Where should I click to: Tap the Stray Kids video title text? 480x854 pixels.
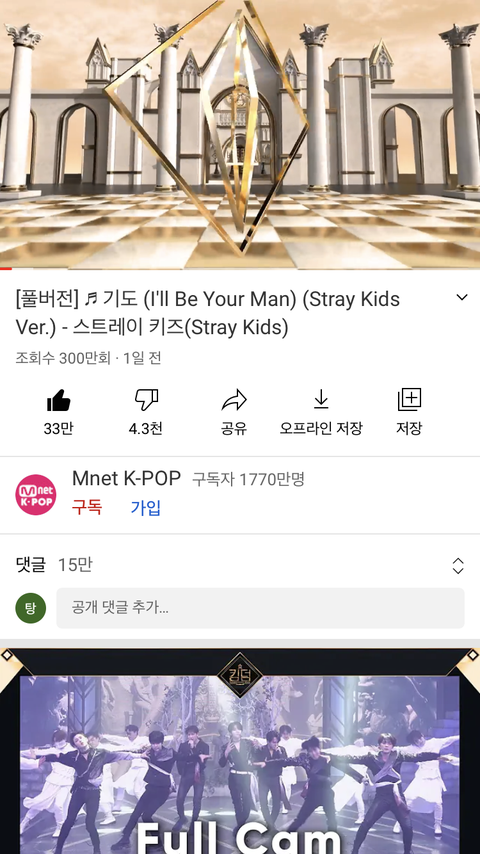point(208,313)
